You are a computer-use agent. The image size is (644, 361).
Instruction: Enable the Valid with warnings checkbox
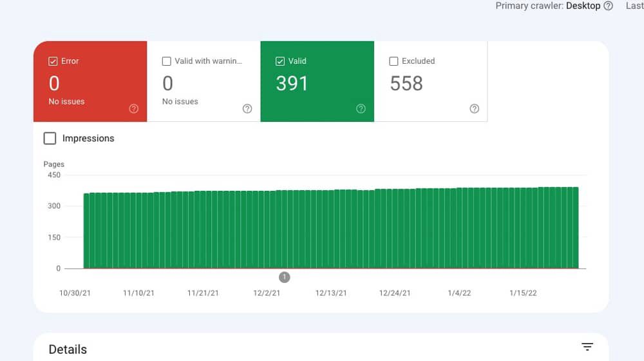pos(166,61)
